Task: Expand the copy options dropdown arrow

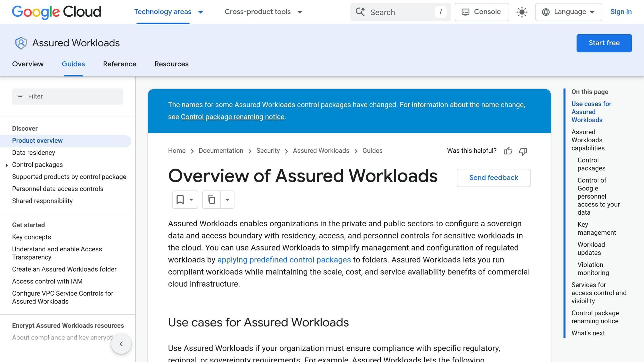Action: point(227,200)
